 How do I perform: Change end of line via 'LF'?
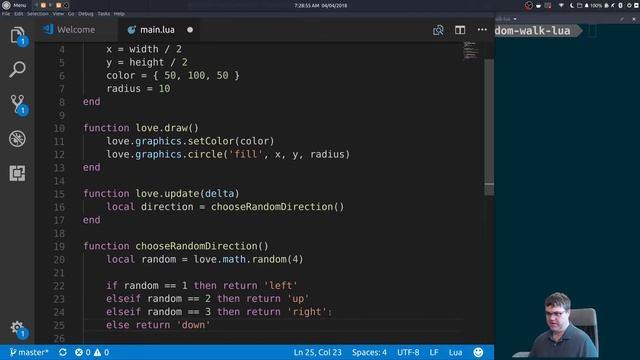(434, 352)
